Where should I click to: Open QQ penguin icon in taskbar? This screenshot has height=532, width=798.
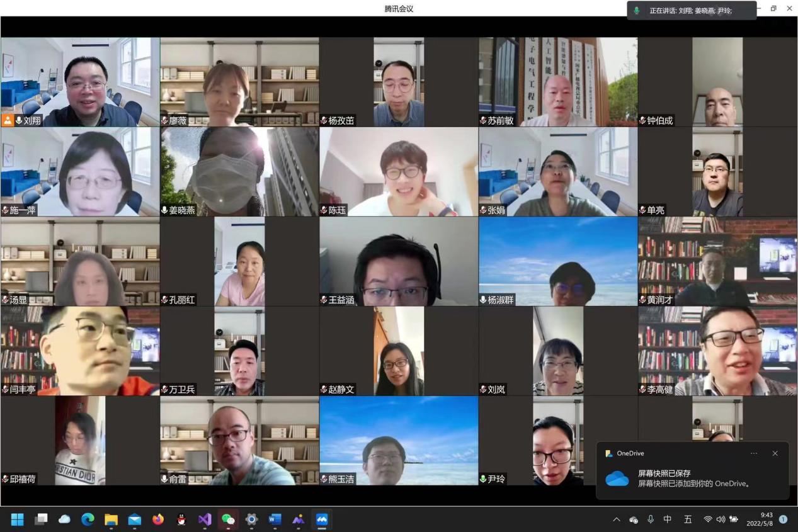click(181, 519)
